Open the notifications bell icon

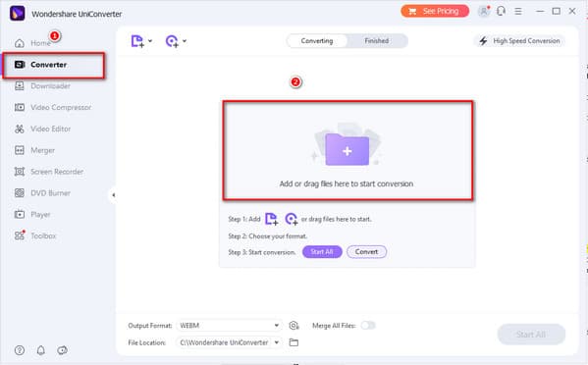click(41, 350)
